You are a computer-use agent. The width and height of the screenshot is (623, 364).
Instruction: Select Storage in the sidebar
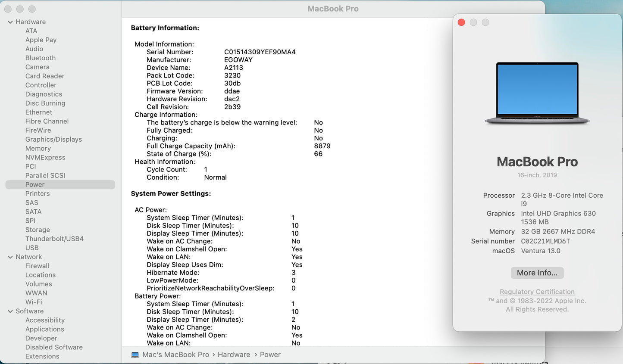pos(38,230)
